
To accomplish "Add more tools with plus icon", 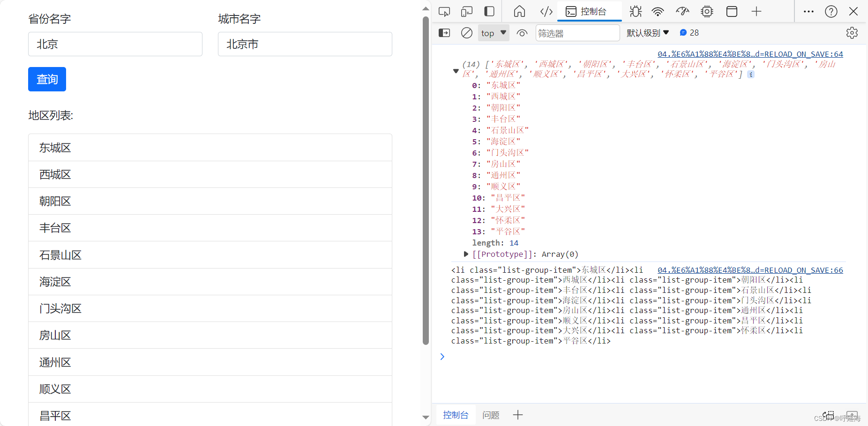I will [x=756, y=11].
